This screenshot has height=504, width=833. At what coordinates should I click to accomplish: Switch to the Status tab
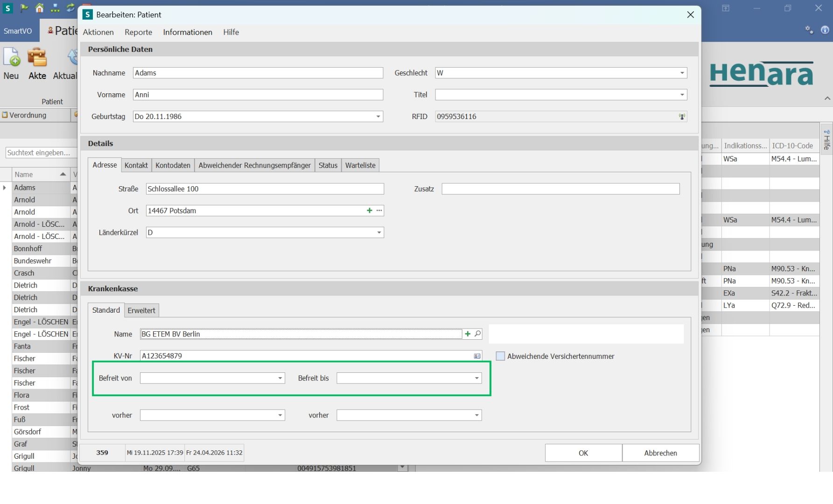coord(328,165)
